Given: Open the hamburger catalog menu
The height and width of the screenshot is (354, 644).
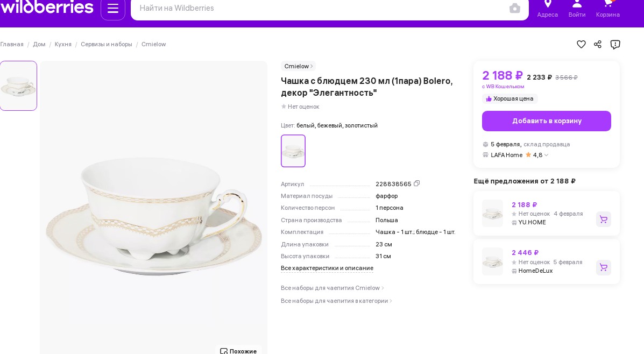Looking at the screenshot, I should pos(113,8).
